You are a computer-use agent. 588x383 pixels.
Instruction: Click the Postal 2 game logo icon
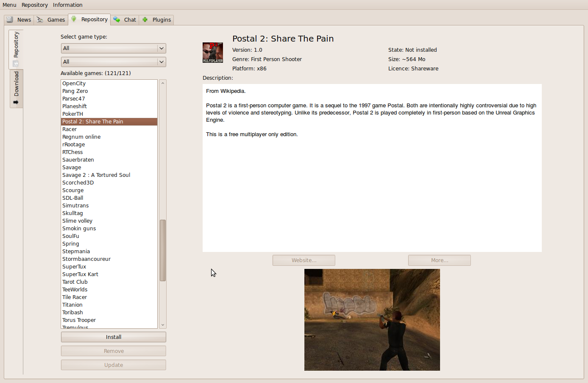(213, 53)
